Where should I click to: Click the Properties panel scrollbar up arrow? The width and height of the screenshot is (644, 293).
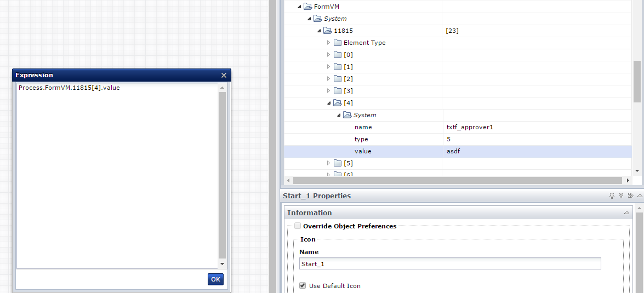640,209
